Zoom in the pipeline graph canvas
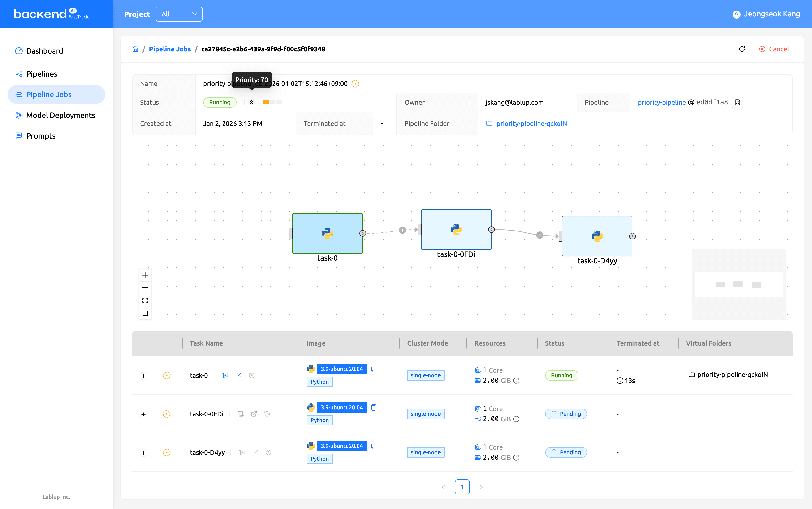This screenshot has height=509, width=812. click(x=145, y=275)
